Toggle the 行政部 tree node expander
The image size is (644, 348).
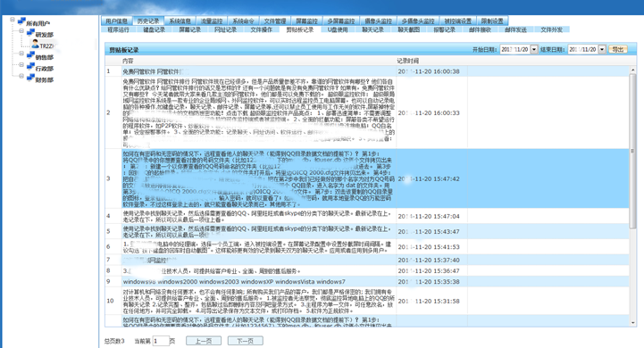[x=21, y=65]
